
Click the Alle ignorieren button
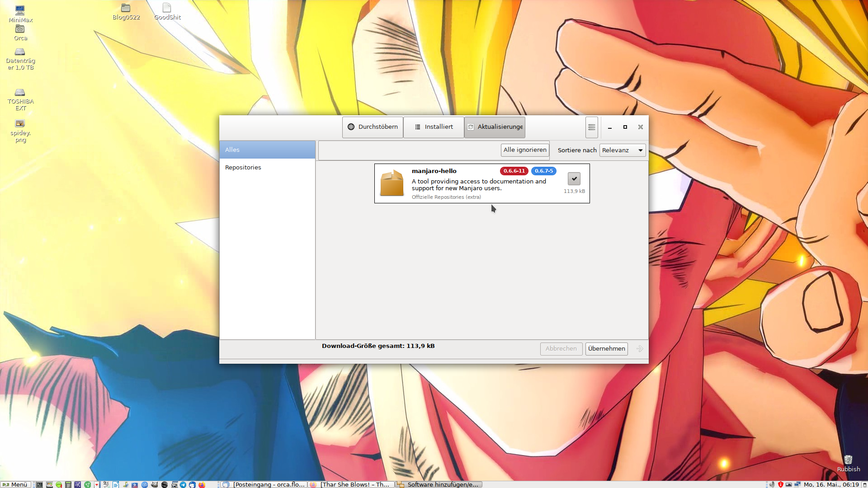click(x=525, y=150)
